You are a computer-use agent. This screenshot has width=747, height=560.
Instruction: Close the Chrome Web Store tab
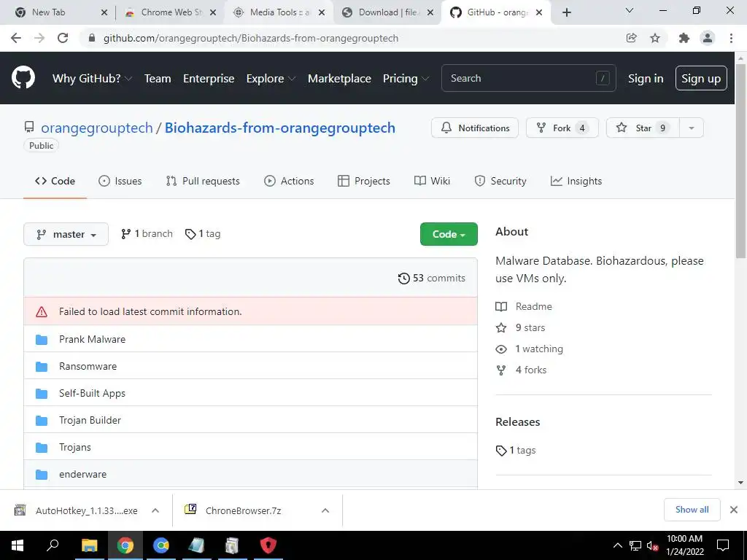(x=213, y=12)
